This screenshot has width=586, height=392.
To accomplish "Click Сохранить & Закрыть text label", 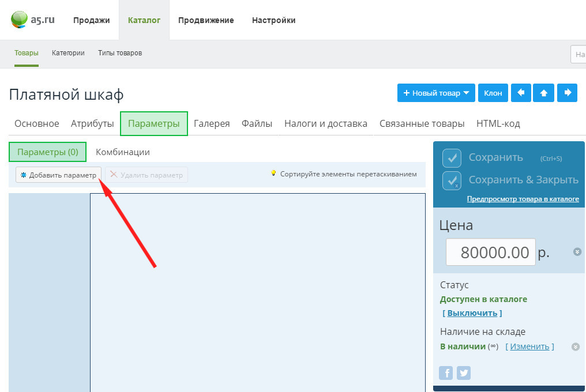I will [524, 180].
